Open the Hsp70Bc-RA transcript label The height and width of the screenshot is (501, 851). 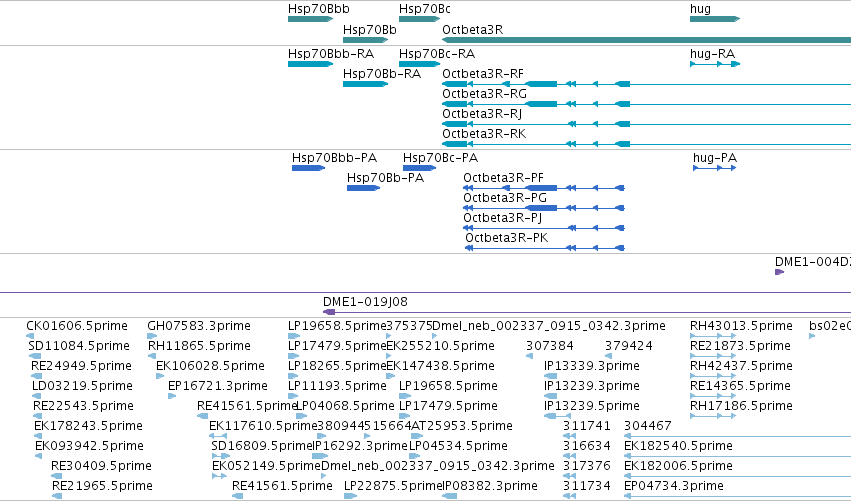[x=437, y=54]
